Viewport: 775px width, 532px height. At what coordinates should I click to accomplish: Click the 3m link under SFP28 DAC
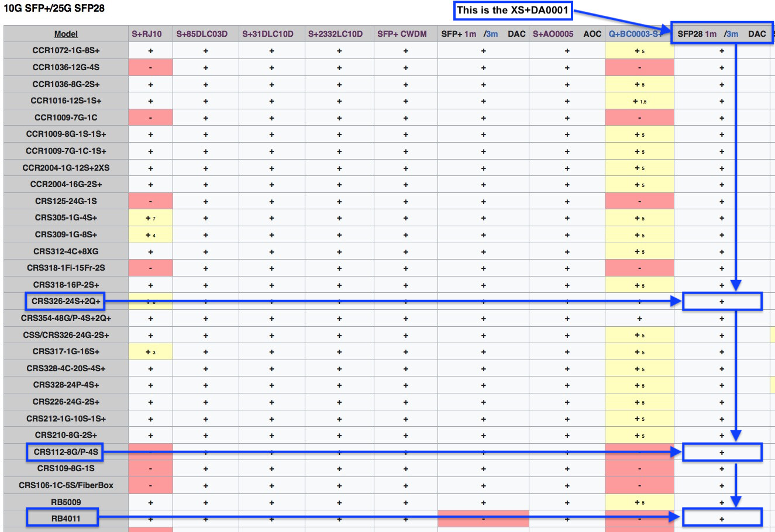pyautogui.click(x=732, y=34)
